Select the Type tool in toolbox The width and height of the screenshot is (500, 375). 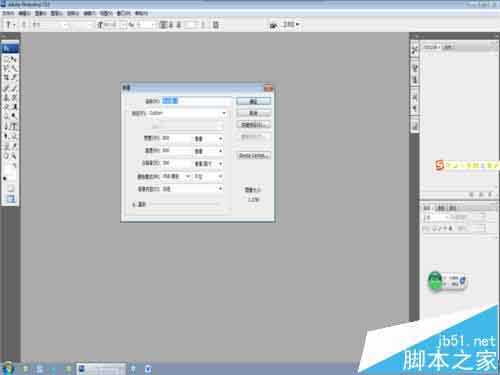point(14,126)
